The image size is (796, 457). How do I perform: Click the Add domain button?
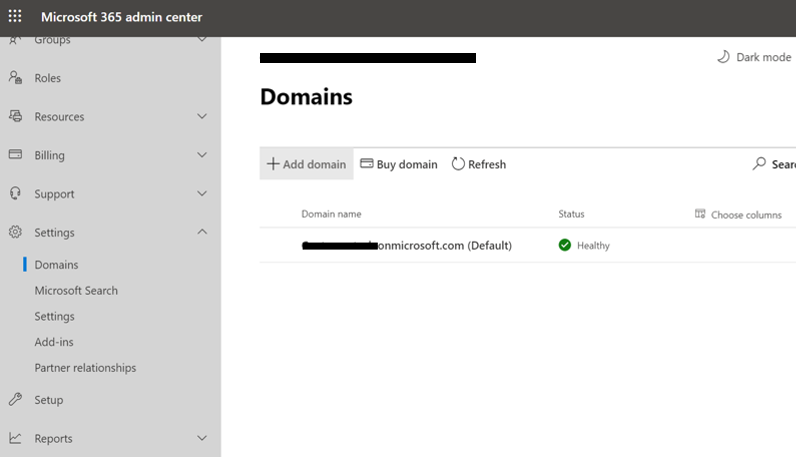tap(306, 164)
